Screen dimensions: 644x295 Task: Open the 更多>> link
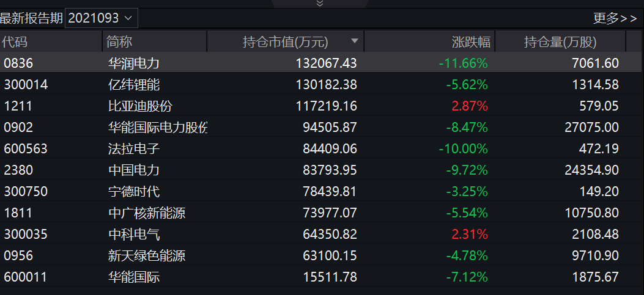click(x=615, y=18)
